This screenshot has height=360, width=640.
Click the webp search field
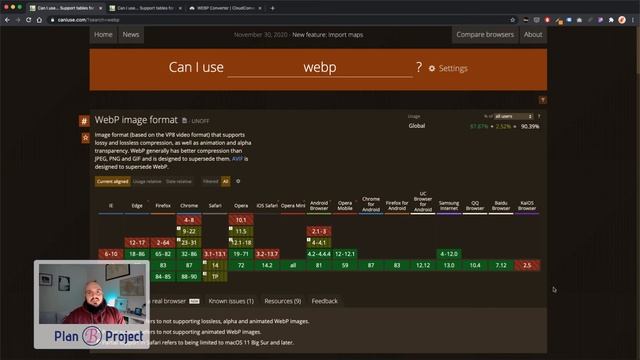(320, 67)
